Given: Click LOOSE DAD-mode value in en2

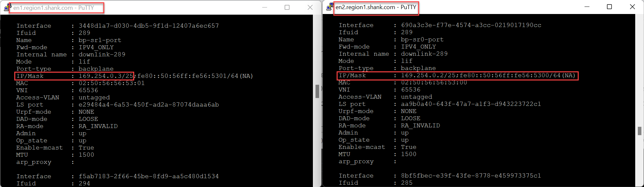Looking at the screenshot, I should (x=411, y=118).
